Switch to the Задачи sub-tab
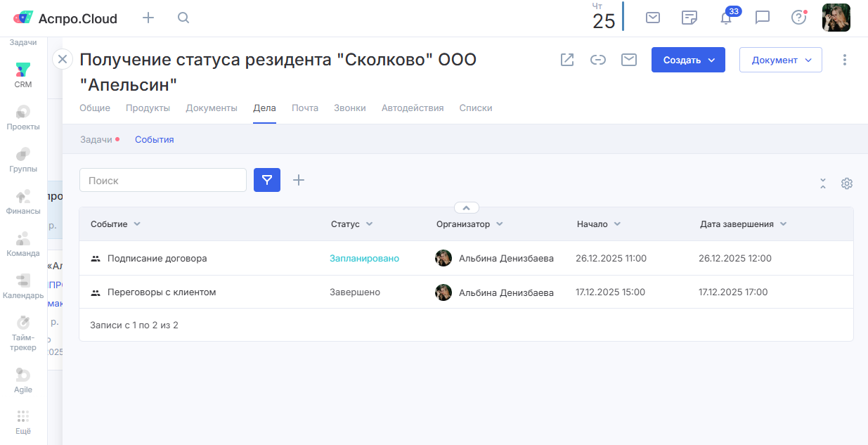The image size is (868, 445). [96, 140]
